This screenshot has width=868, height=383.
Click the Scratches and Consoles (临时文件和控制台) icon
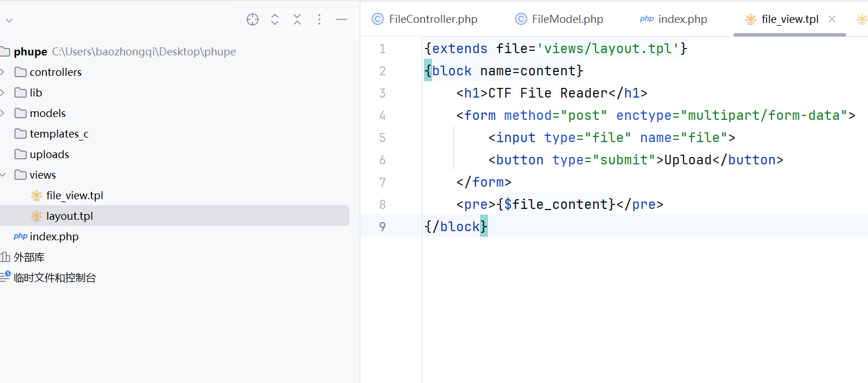coord(5,277)
